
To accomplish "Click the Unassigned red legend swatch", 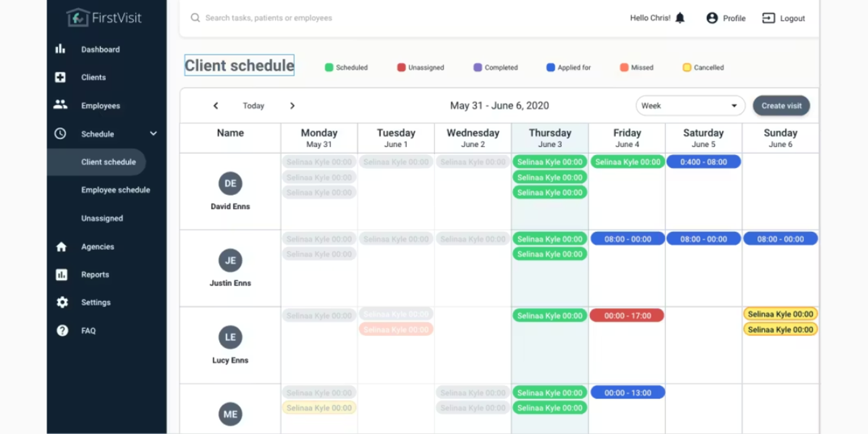I will point(401,67).
